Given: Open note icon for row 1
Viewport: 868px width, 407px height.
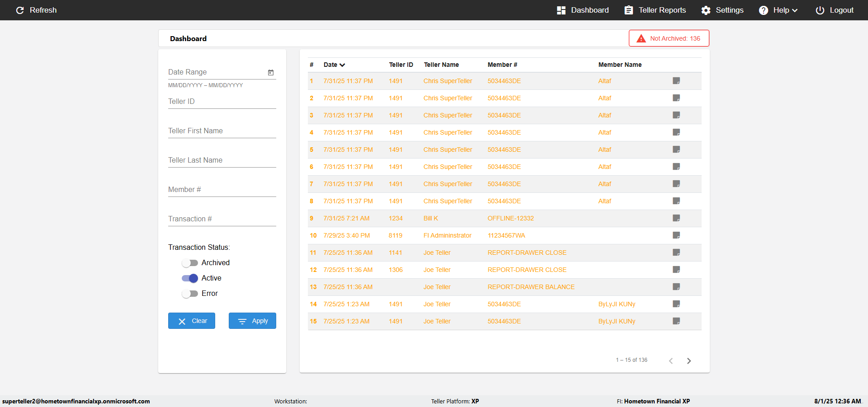Looking at the screenshot, I should 676,81.
